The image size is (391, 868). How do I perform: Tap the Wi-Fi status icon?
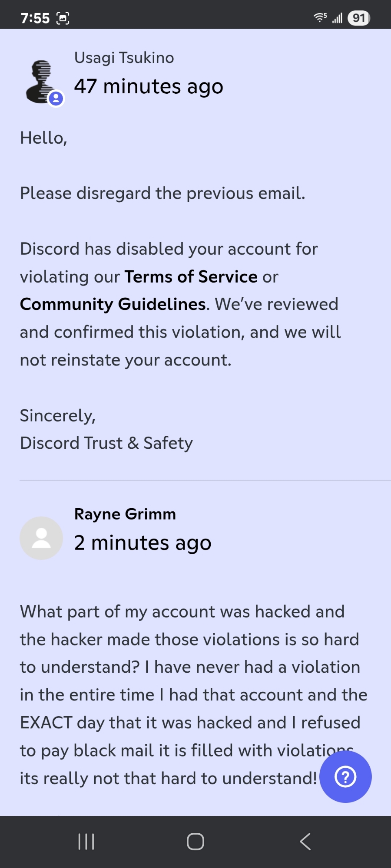[x=320, y=18]
